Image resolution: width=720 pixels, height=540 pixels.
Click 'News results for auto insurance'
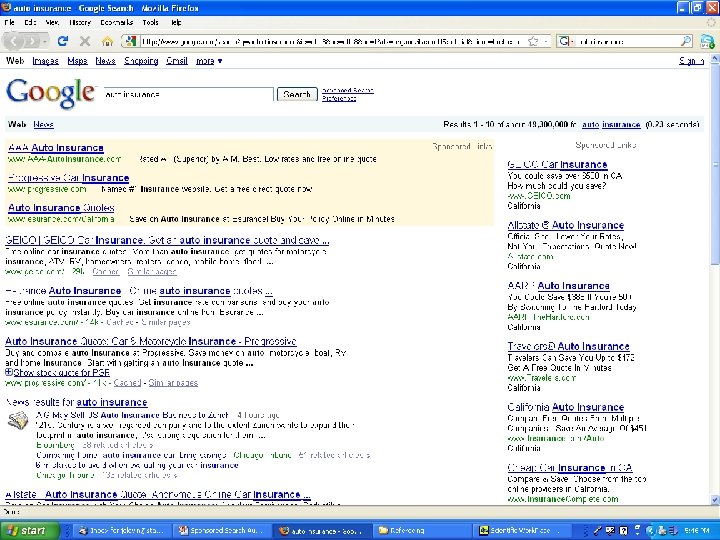(77, 402)
